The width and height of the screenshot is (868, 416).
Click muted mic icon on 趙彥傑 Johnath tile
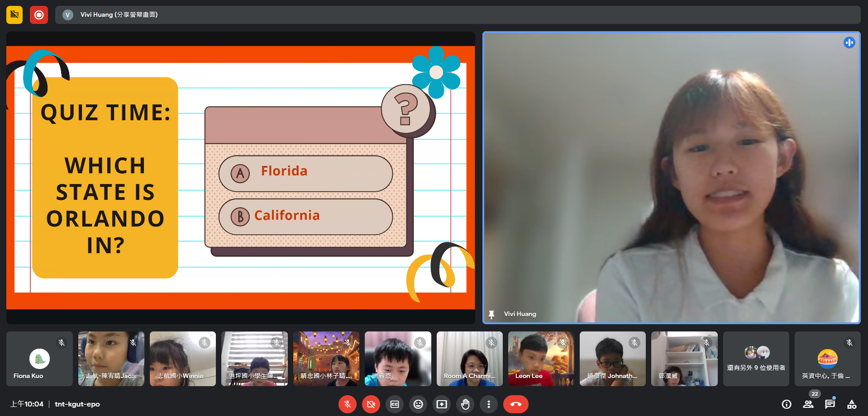point(634,343)
